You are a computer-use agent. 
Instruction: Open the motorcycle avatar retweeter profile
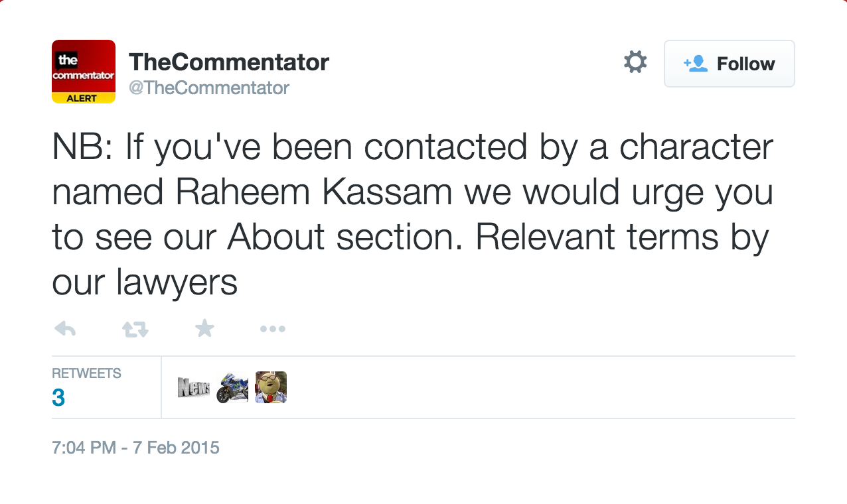[x=232, y=388]
